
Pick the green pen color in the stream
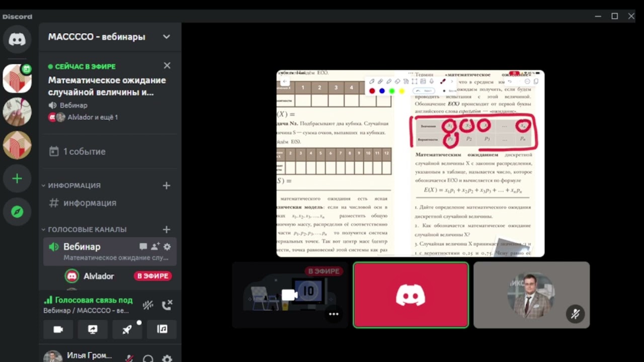click(x=391, y=91)
